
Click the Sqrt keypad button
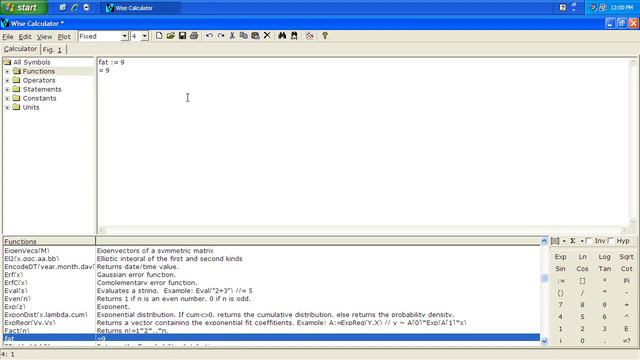tap(626, 257)
